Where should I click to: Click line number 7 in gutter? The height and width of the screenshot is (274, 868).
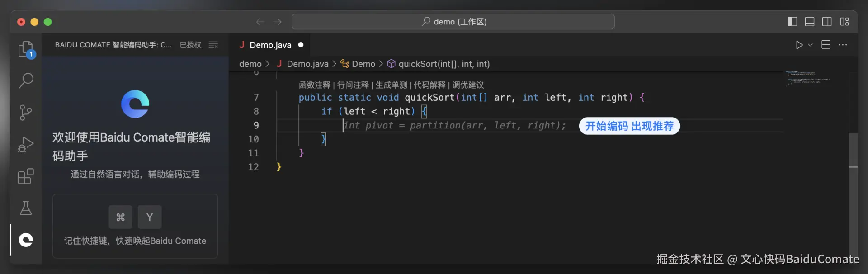256,98
